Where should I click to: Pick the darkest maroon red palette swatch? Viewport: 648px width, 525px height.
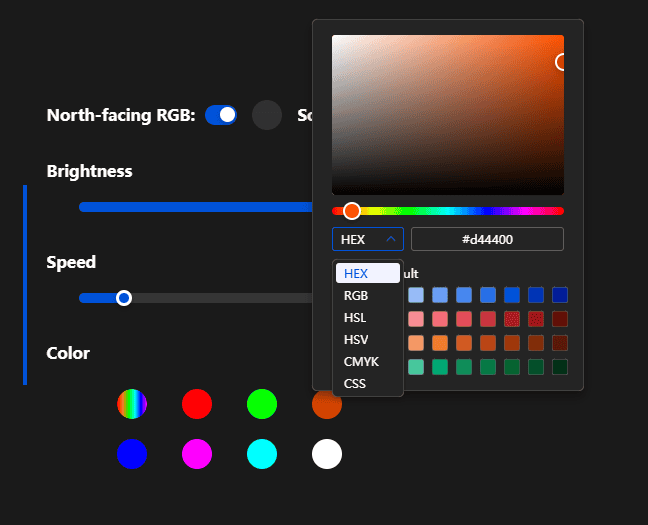(560, 319)
